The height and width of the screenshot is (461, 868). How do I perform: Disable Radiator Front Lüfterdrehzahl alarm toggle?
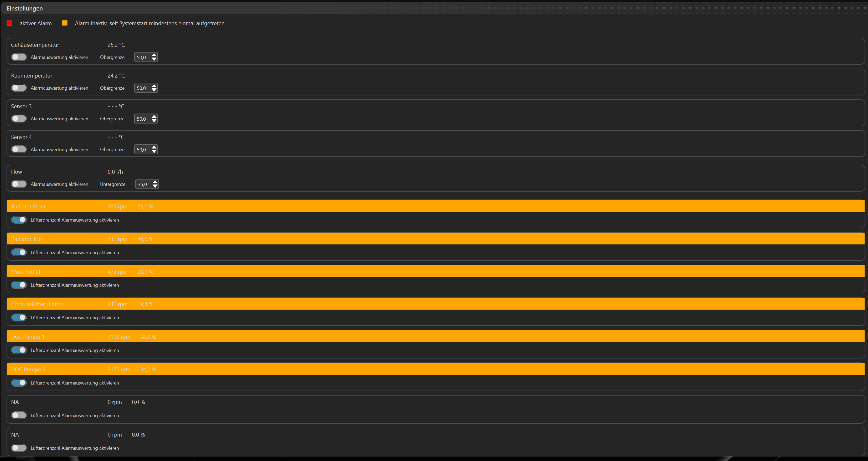19,220
